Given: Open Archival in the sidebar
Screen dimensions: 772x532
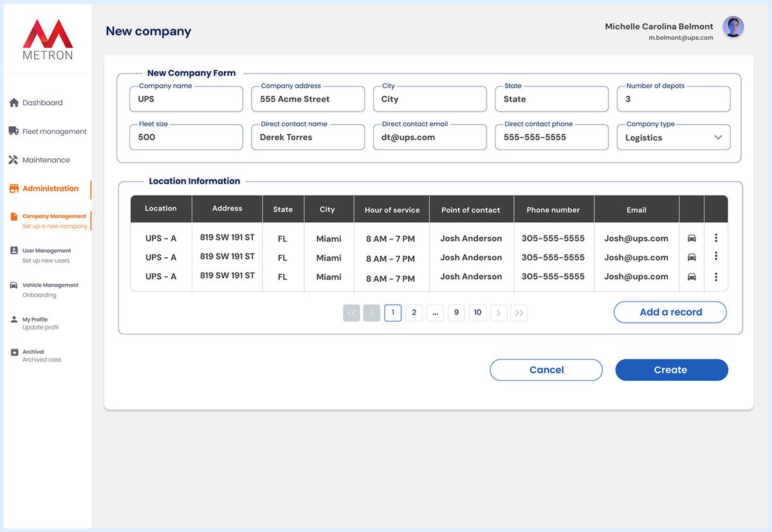Looking at the screenshot, I should coord(36,356).
